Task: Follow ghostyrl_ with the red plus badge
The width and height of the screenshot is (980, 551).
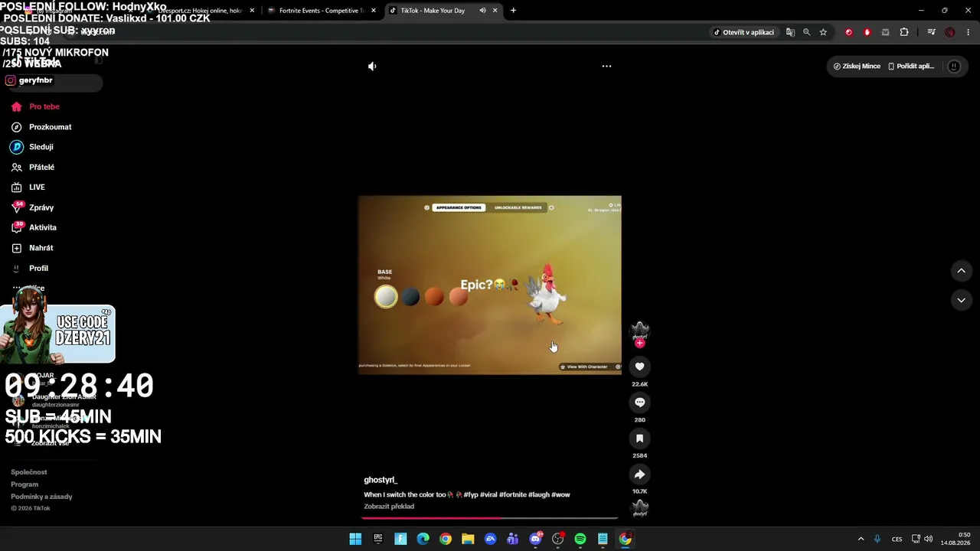Action: [x=639, y=344]
